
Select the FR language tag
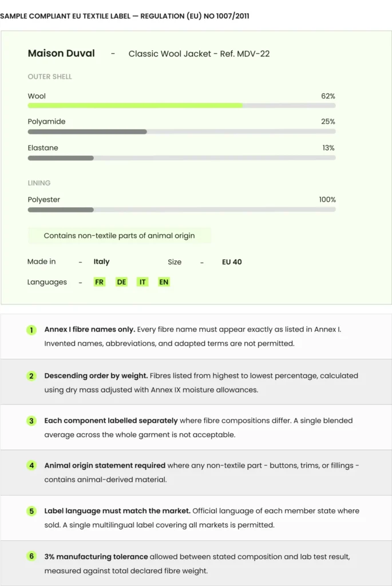[99, 282]
